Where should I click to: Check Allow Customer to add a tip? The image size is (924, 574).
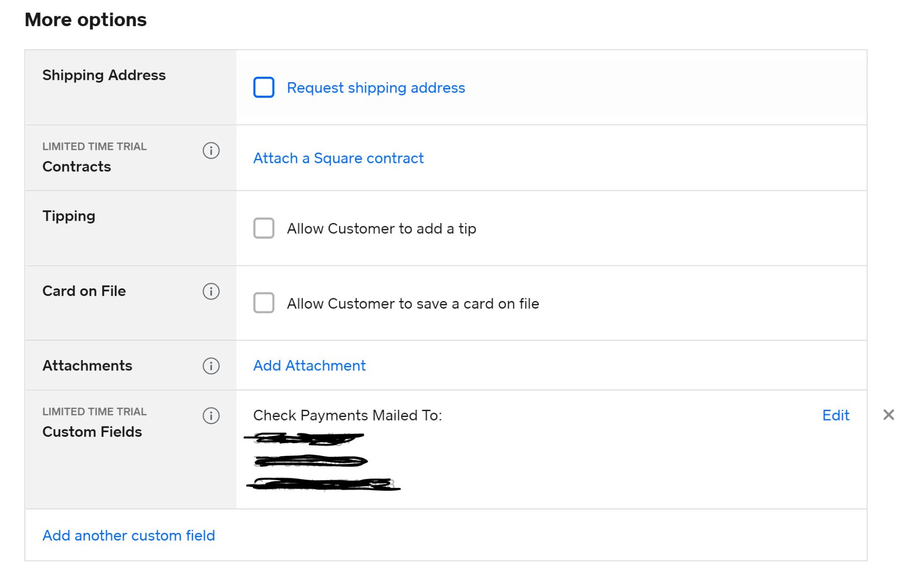tap(264, 229)
